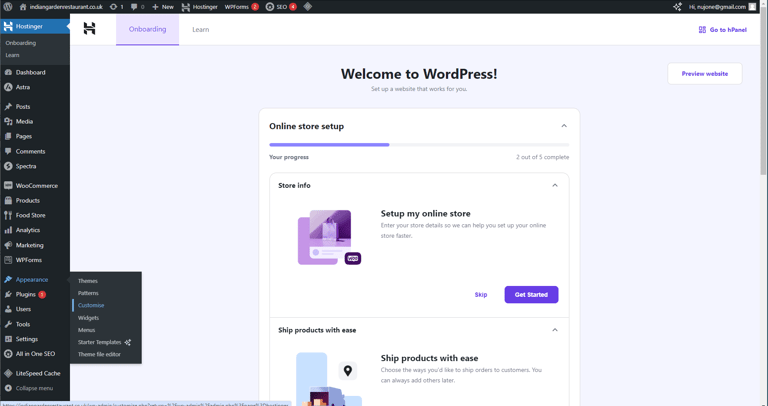The width and height of the screenshot is (768, 406).
Task: Choose Customise in Appearance flyout
Action: pos(91,306)
